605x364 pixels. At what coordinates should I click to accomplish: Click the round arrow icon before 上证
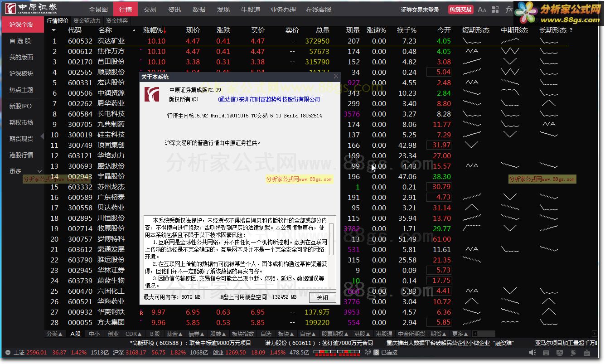[8, 353]
